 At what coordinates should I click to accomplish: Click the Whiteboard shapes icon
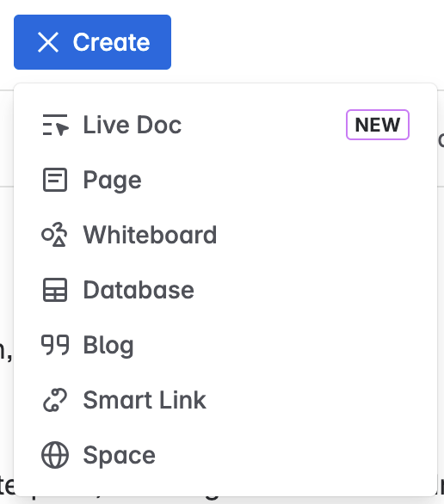[55, 235]
